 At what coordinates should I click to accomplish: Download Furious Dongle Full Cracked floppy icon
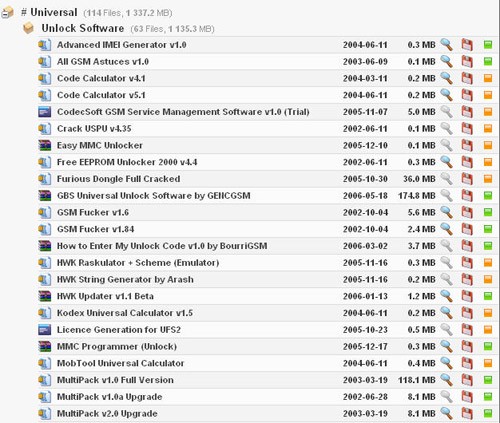467,179
